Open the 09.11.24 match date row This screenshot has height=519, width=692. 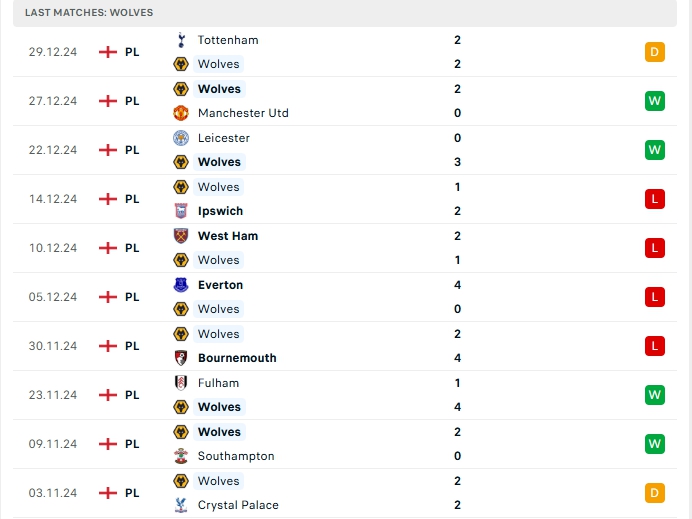click(x=53, y=444)
